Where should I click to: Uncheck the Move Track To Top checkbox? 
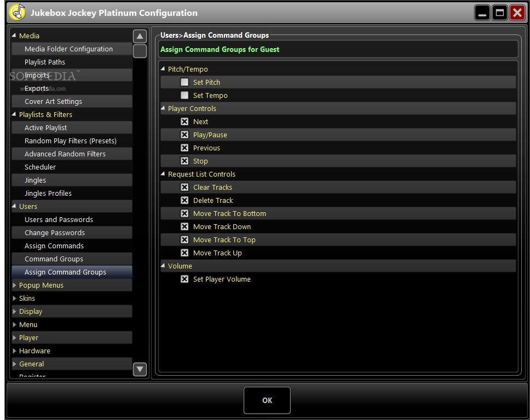point(185,240)
